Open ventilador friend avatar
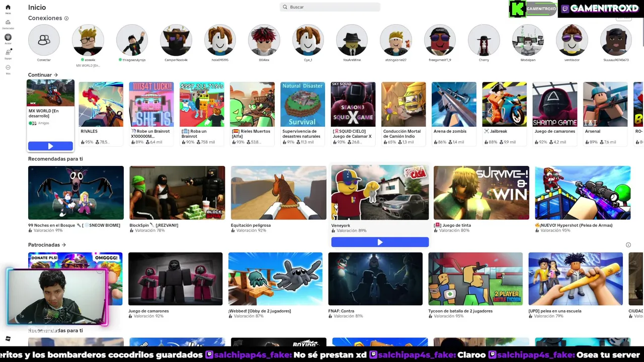The height and width of the screenshot is (362, 644). [572, 40]
